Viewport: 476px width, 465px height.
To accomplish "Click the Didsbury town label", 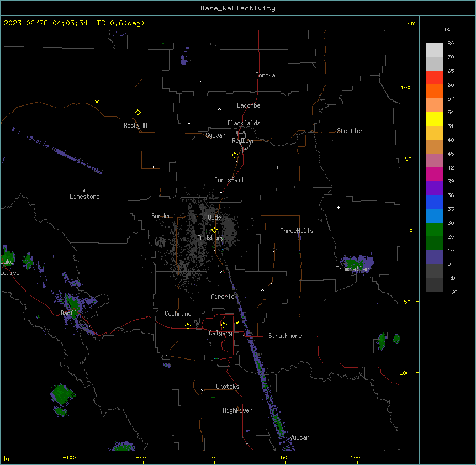I will pyautogui.click(x=211, y=238).
